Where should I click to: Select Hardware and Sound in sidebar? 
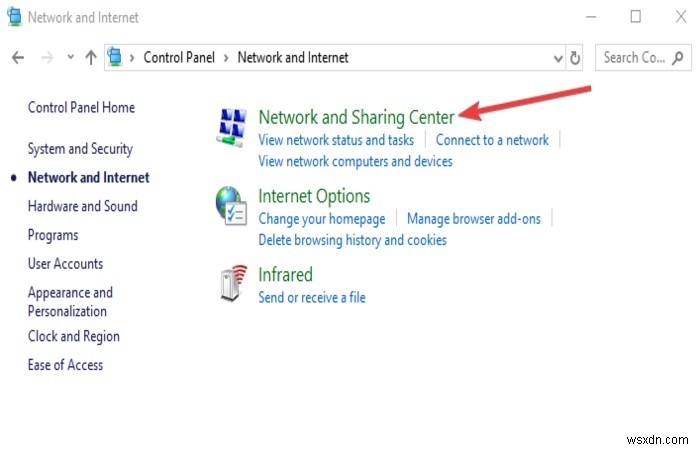[82, 206]
